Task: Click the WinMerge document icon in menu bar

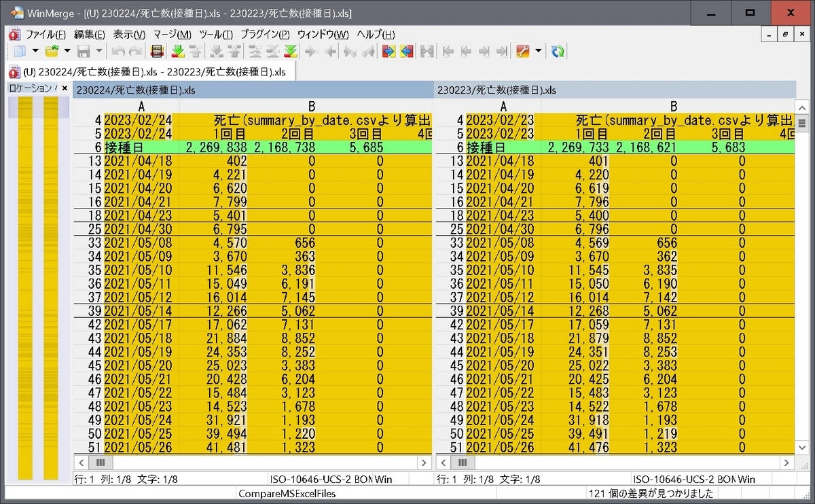Action: tap(14, 34)
